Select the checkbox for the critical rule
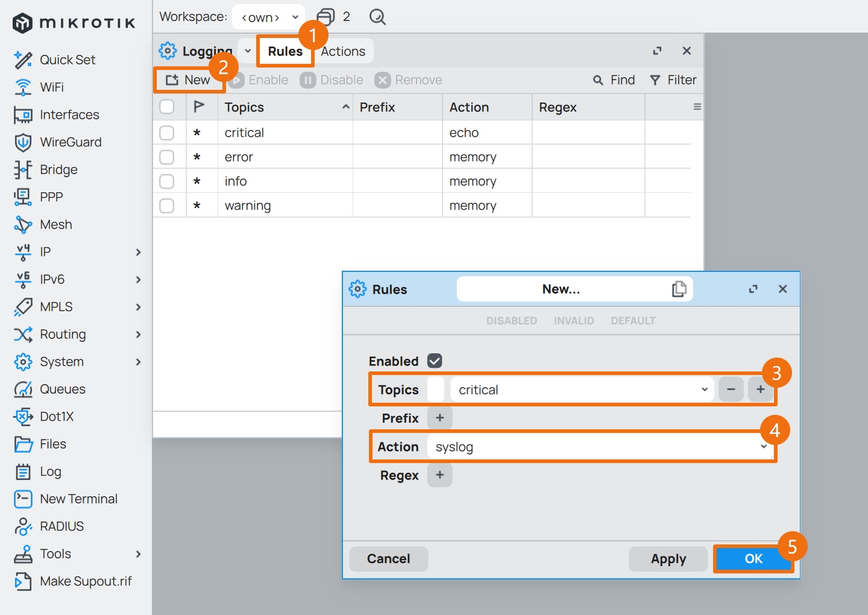Viewport: 868px width, 615px height. (167, 133)
